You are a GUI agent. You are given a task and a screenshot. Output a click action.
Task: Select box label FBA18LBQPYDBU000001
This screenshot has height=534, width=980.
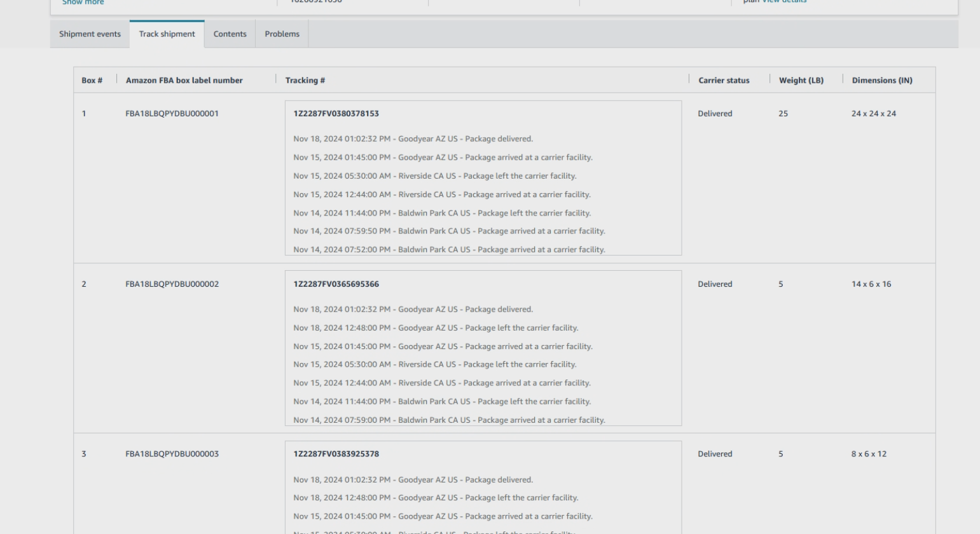click(172, 114)
